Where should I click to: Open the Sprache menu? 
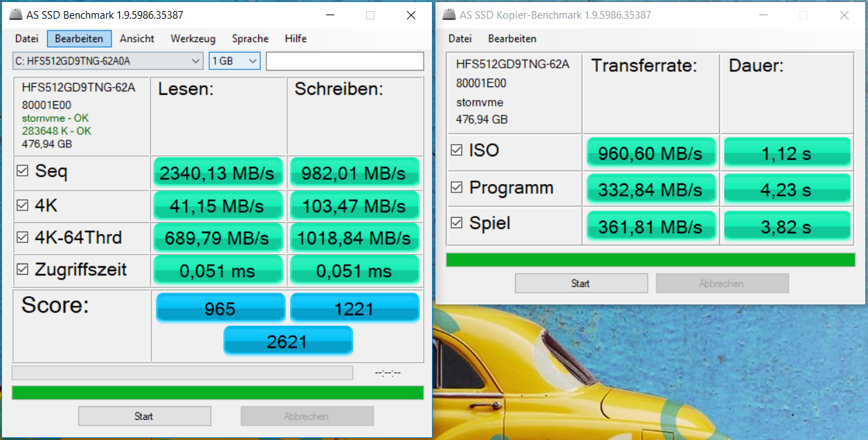[250, 39]
